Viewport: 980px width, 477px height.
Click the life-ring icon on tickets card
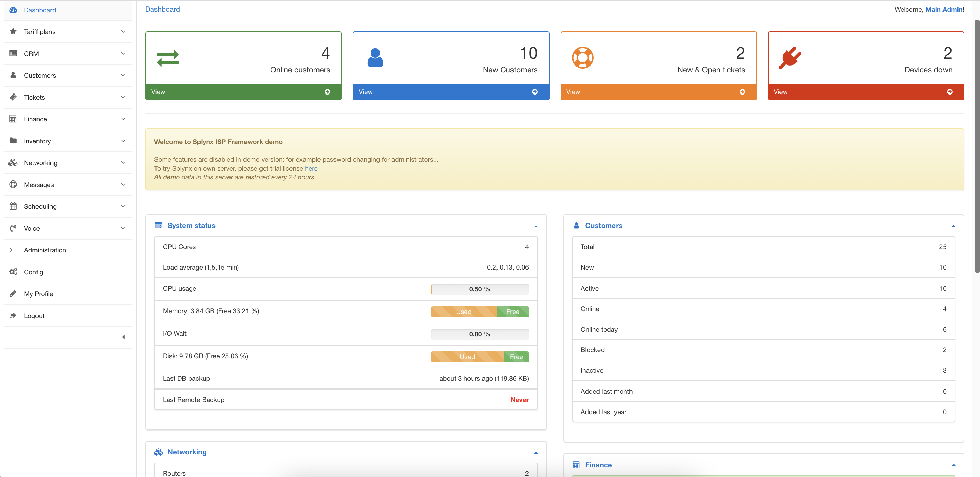[x=582, y=57]
